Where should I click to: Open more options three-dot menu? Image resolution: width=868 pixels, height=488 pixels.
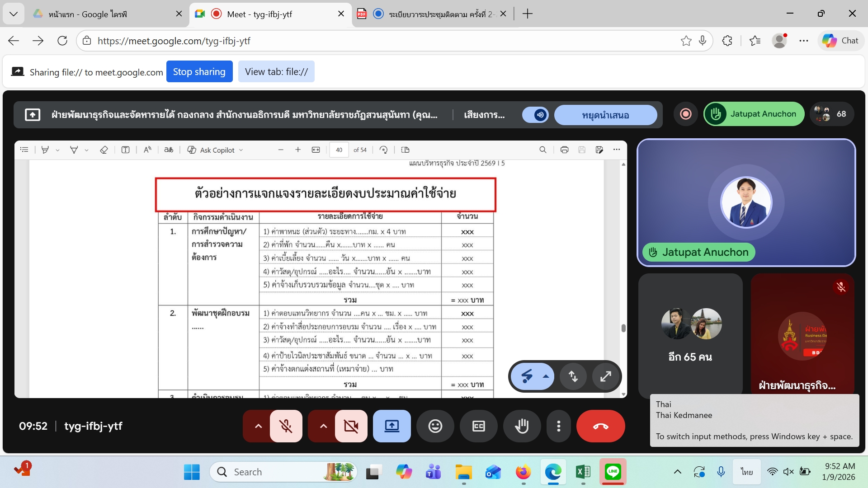[x=559, y=426]
